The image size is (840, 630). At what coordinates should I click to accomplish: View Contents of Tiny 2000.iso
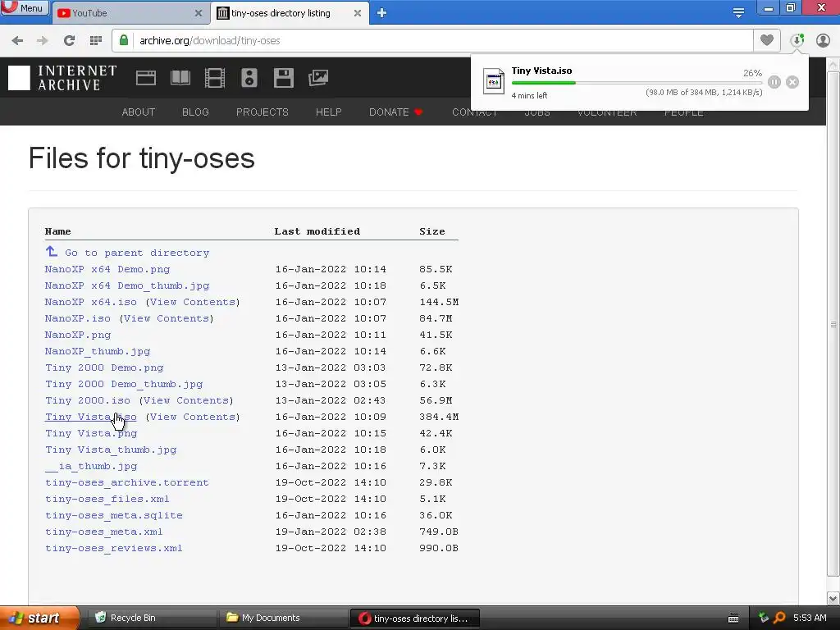pos(186,400)
